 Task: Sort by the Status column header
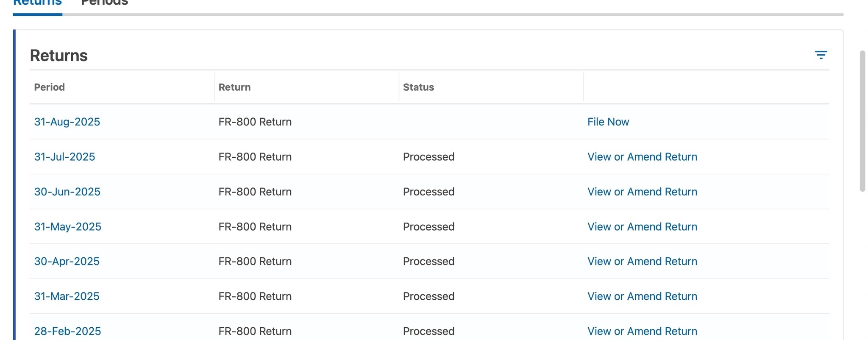(418, 87)
